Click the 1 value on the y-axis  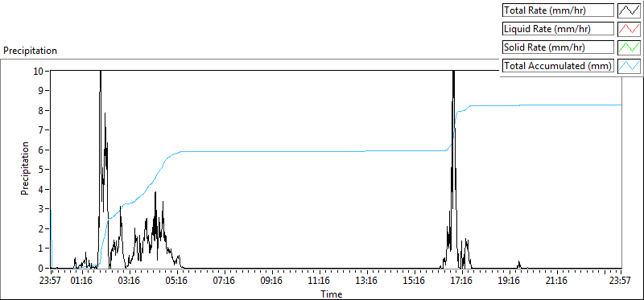click(42, 249)
